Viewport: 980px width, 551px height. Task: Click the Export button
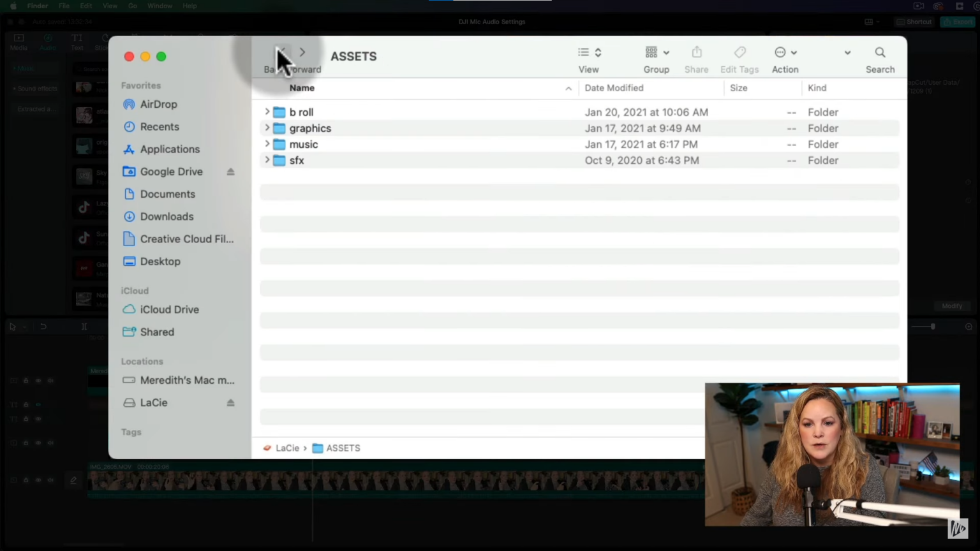point(958,21)
